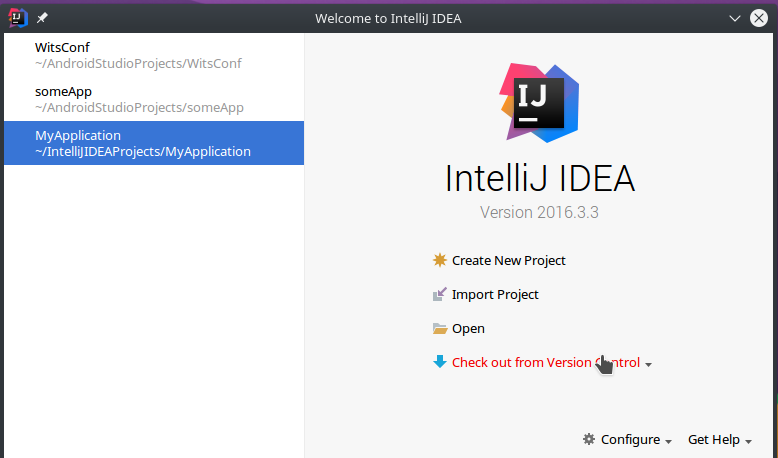The height and width of the screenshot is (458, 778).
Task: Open the WitsConf recent project
Action: pyautogui.click(x=154, y=55)
